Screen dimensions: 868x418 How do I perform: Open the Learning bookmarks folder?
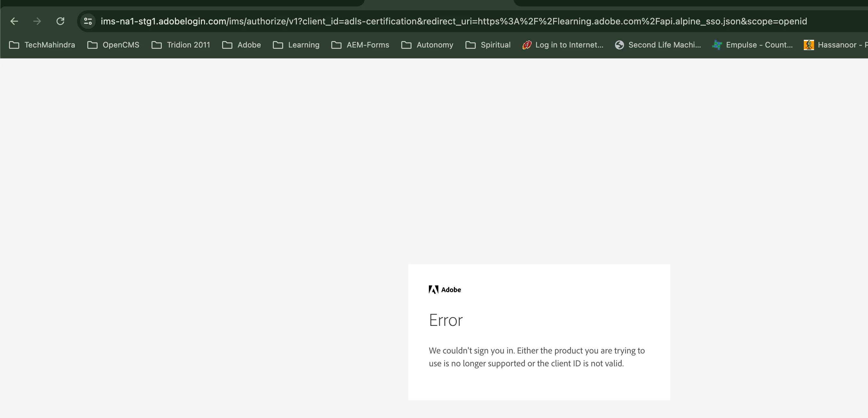click(296, 45)
